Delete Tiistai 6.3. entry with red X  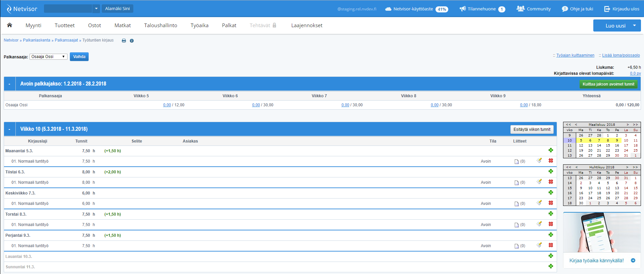tap(551, 182)
